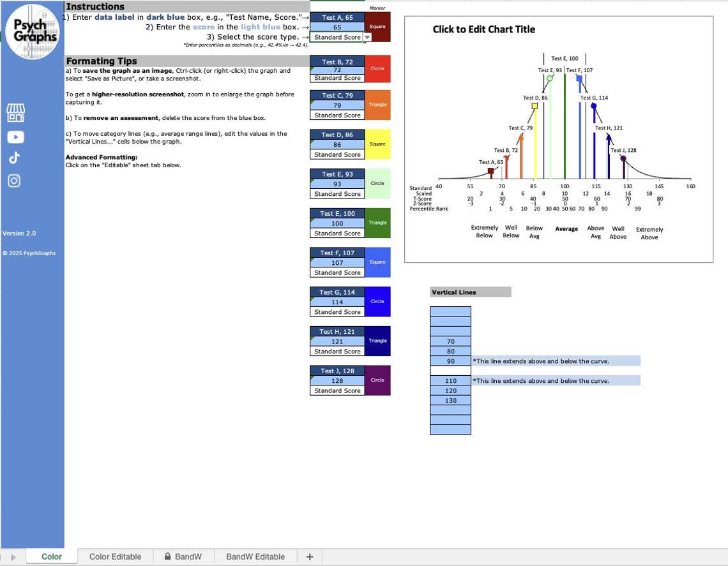
Task: Open the score type dropdown for Test A
Action: [366, 37]
